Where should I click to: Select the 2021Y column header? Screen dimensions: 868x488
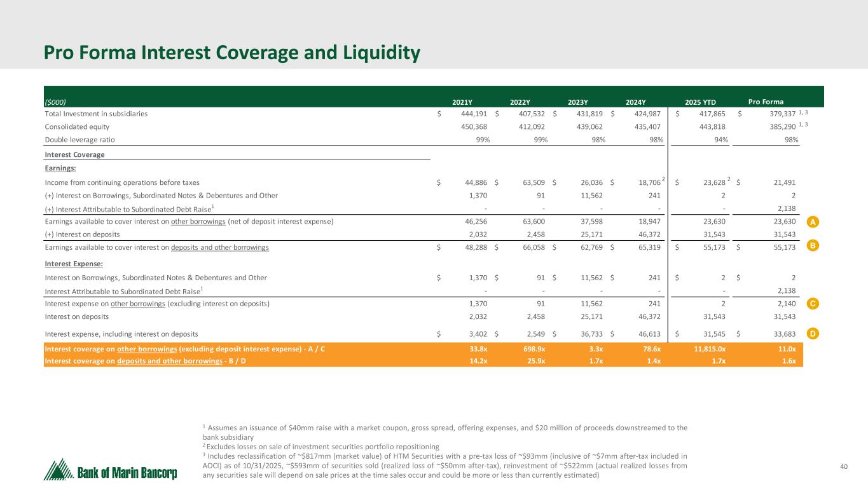462,102
